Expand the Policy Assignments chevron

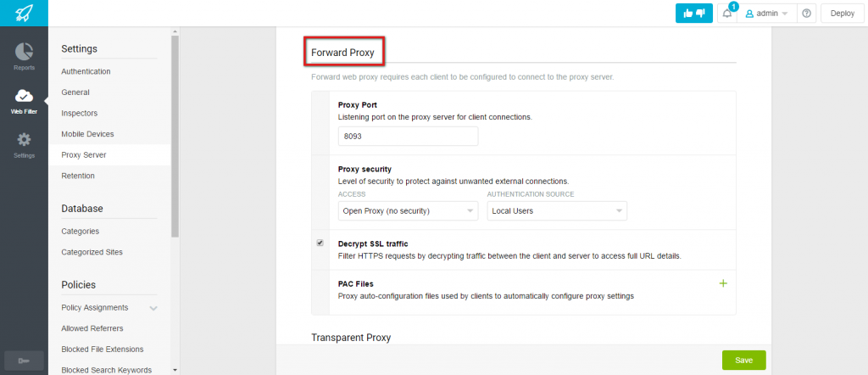pyautogui.click(x=153, y=308)
